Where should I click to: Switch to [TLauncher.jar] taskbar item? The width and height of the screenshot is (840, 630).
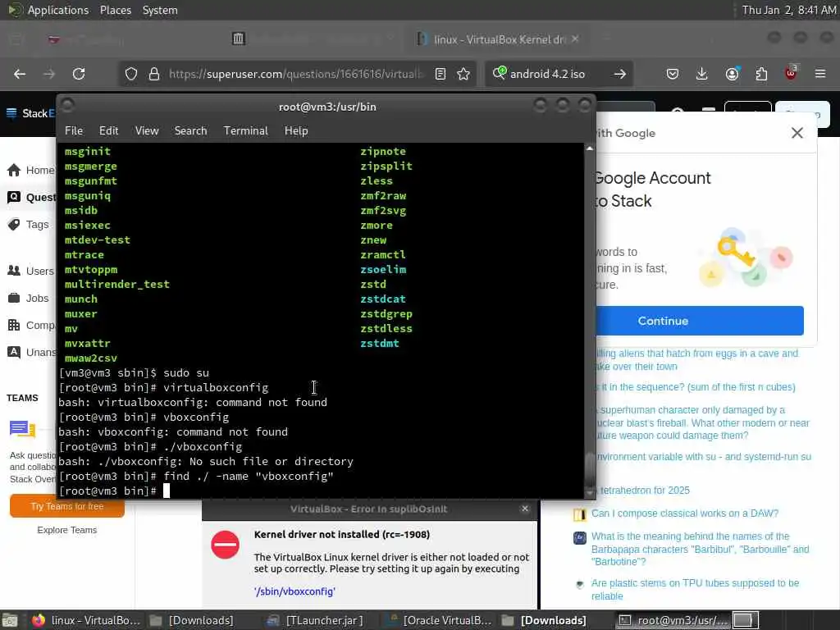(x=316, y=620)
